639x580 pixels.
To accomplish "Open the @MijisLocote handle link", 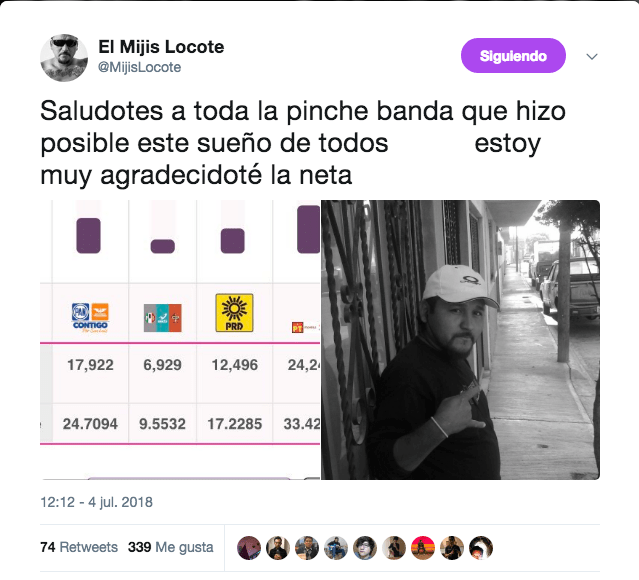I will click(x=139, y=67).
